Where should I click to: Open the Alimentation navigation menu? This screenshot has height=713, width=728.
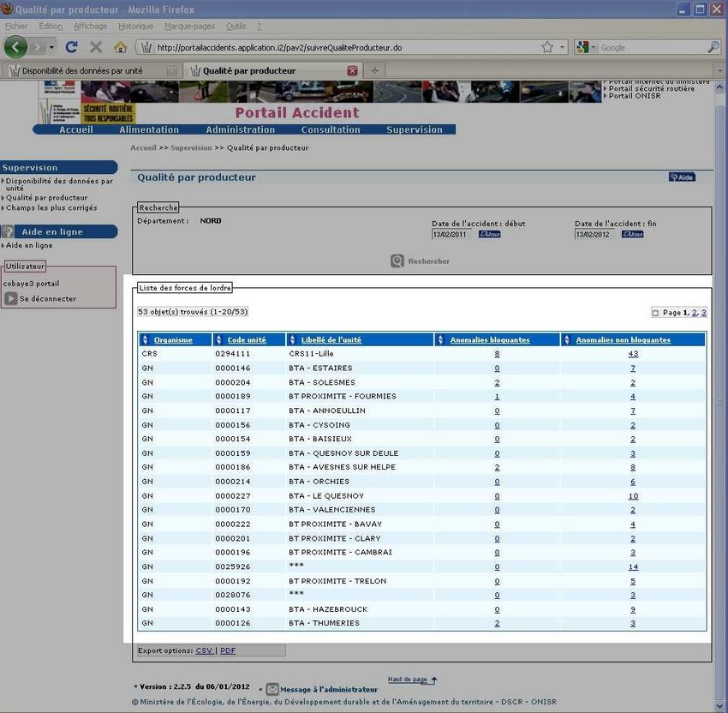[x=149, y=130]
